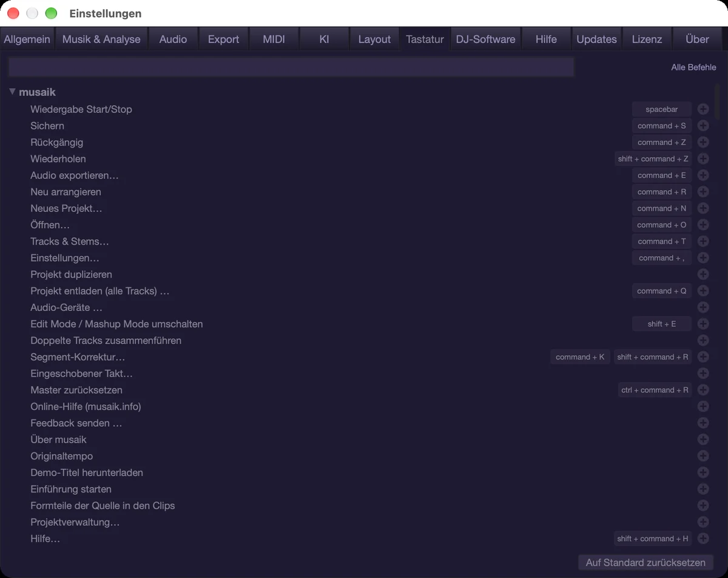The image size is (728, 578).
Task: Click plus icon next to Doppelte Tracks zusammenführen
Action: tap(703, 341)
